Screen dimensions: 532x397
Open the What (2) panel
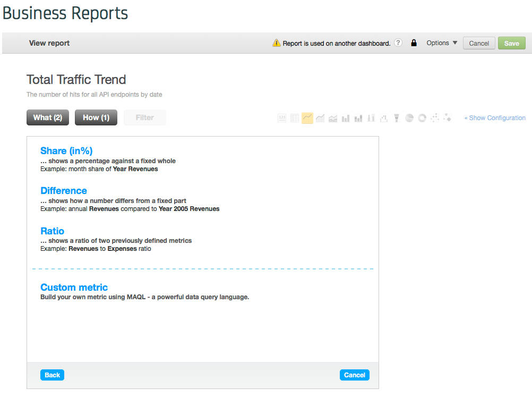coord(47,117)
